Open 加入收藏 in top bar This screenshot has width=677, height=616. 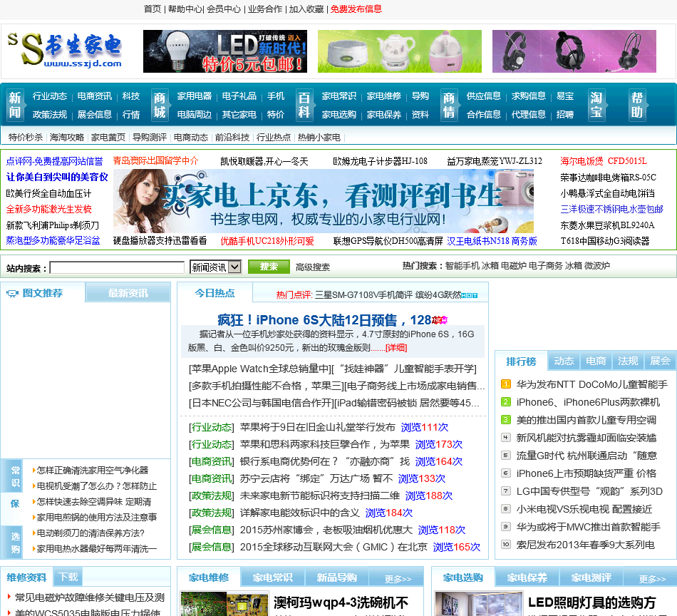(x=306, y=9)
